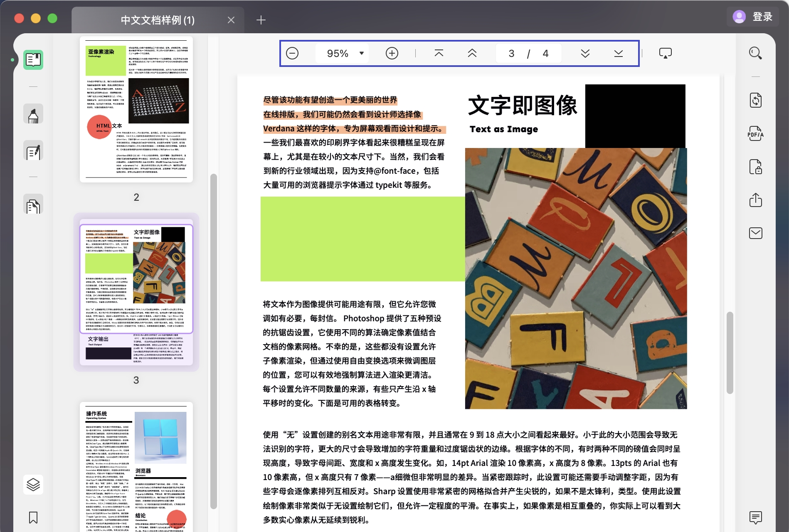789x532 pixels.
Task: Click the thumbnail label number 2
Action: point(136,197)
